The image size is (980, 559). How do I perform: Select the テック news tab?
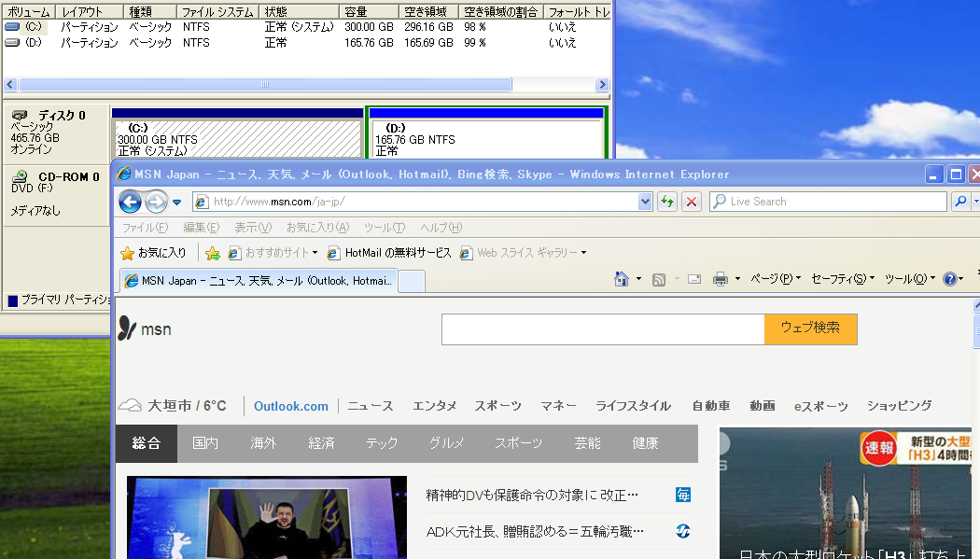382,443
